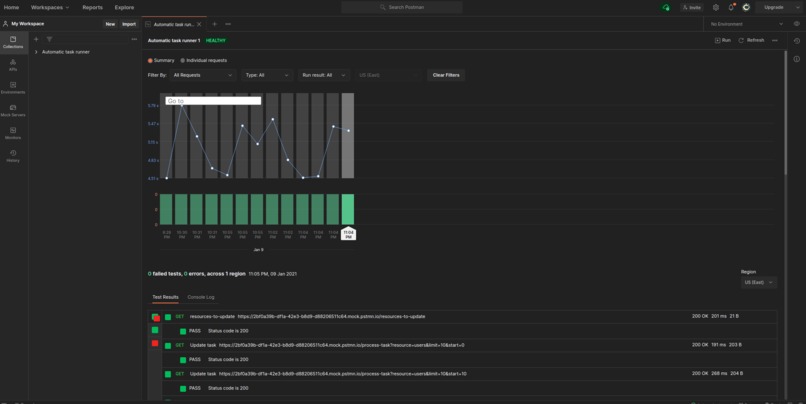806x404 pixels.
Task: Click the Clear Filters button
Action: [446, 75]
